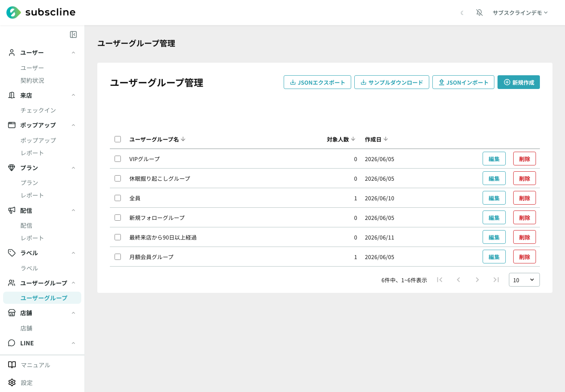Open the ラベル sub-item in sidebar
The image size is (565, 392).
point(29,268)
